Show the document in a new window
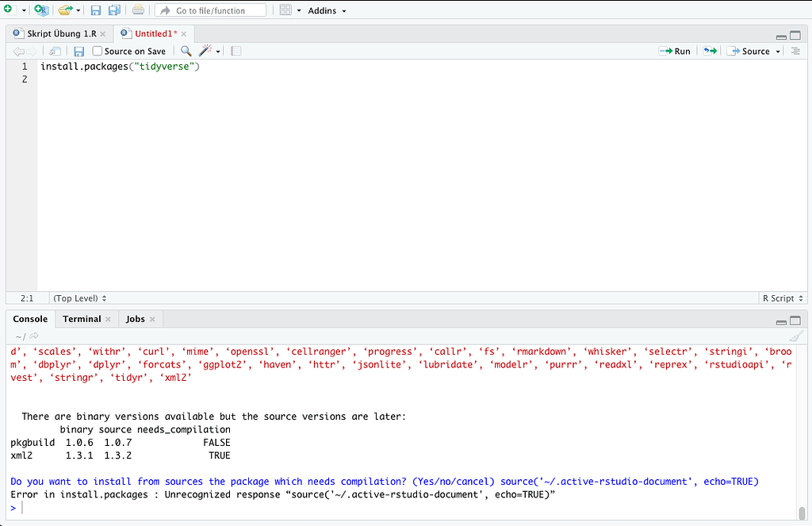 55,52
